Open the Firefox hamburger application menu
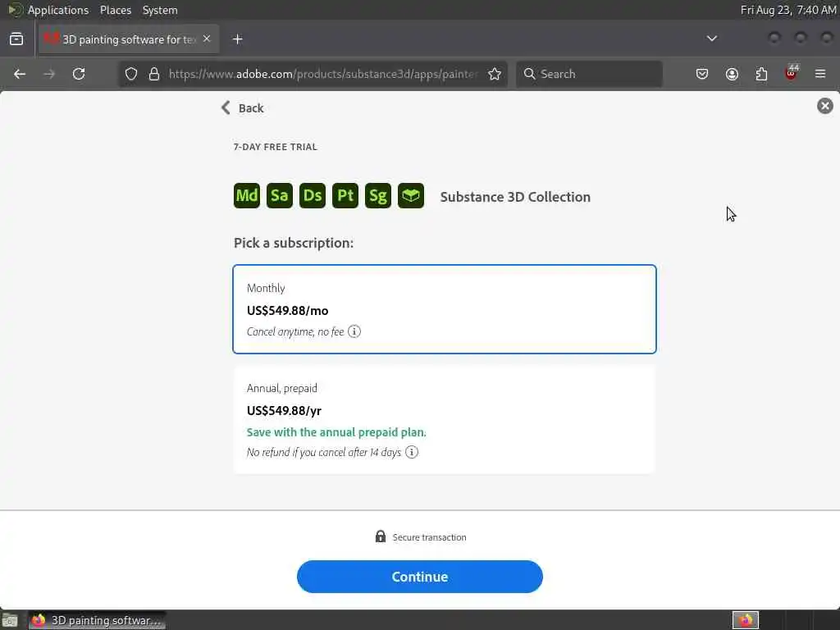 [820, 74]
